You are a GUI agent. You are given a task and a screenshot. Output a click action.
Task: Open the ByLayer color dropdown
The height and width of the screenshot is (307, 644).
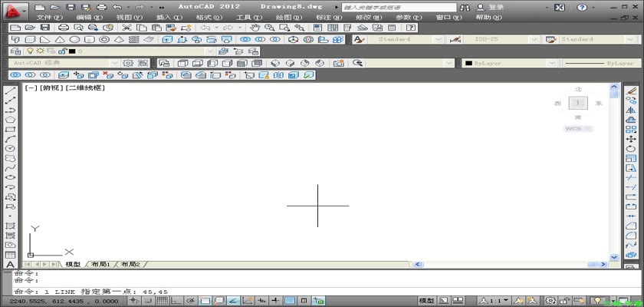[x=551, y=63]
